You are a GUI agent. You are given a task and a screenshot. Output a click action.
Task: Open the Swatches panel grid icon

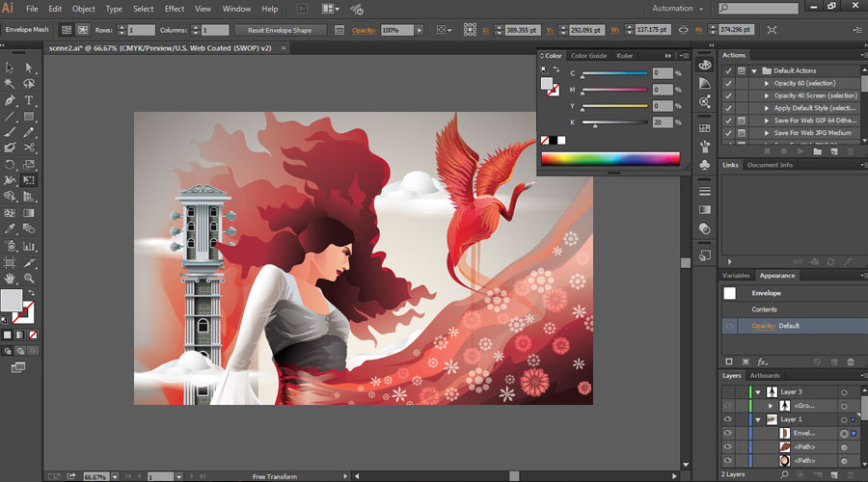(704, 127)
